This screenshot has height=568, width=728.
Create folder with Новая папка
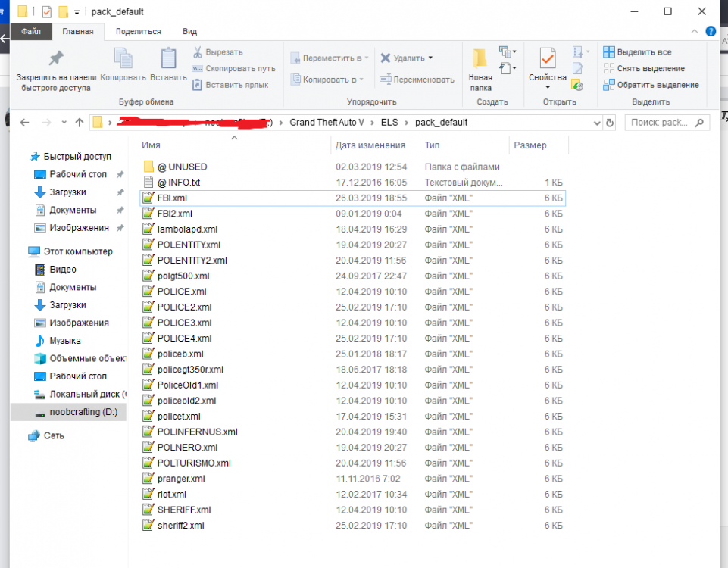pyautogui.click(x=480, y=70)
